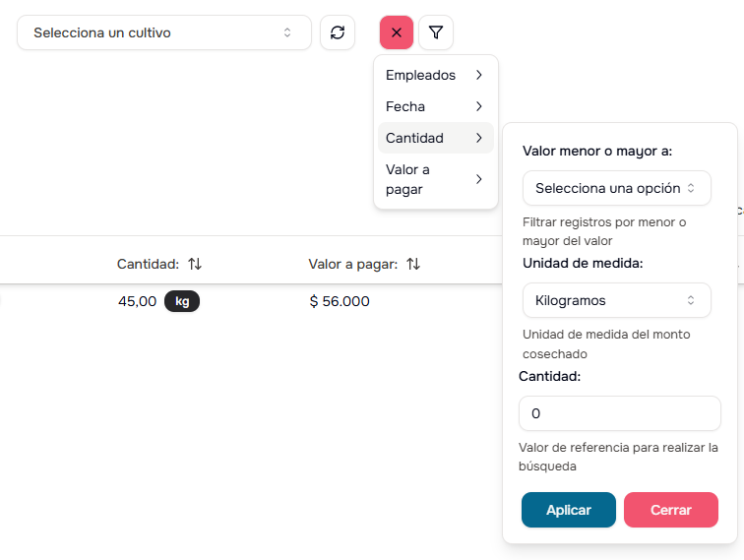744x560 pixels.
Task: Click the kg unit badge
Action: tap(182, 301)
